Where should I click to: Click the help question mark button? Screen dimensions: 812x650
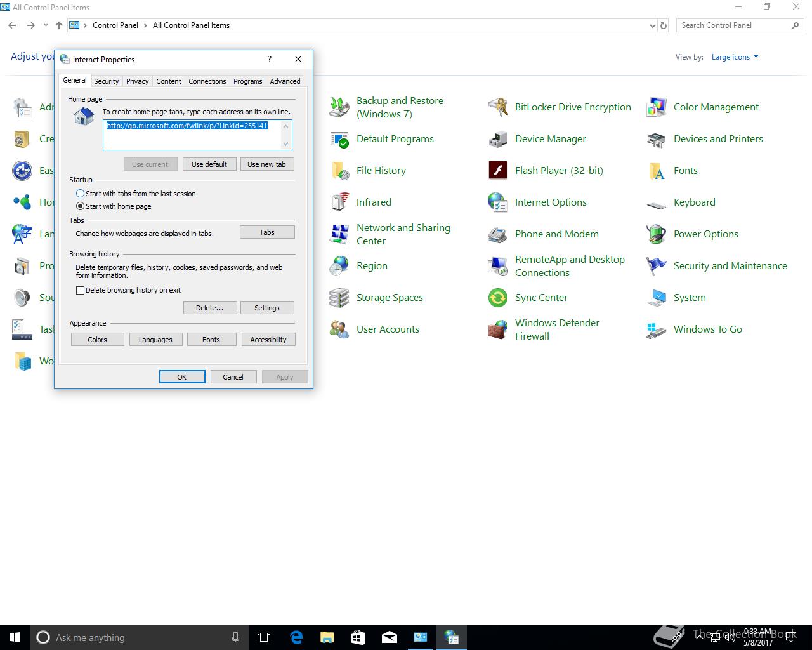coord(270,59)
